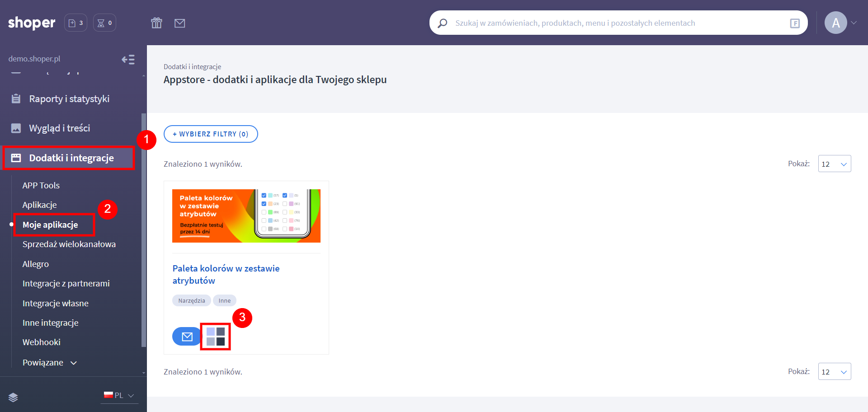This screenshot has height=412, width=868.
Task: Collapse the sidebar with the arrow icon
Action: coord(128,60)
